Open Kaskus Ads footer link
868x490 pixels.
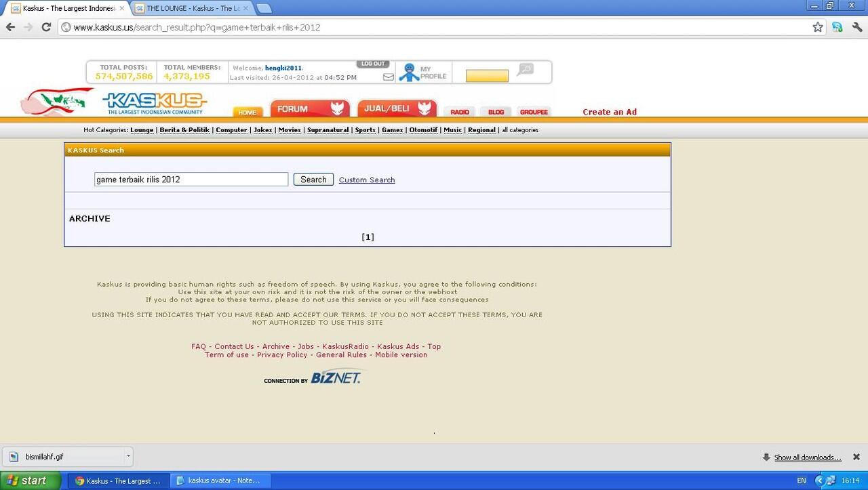[398, 346]
